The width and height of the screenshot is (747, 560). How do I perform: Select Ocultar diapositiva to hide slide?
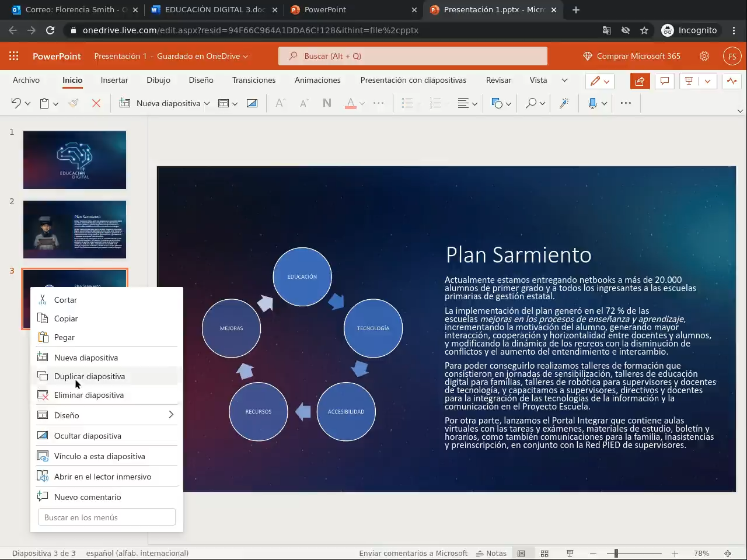(x=88, y=436)
